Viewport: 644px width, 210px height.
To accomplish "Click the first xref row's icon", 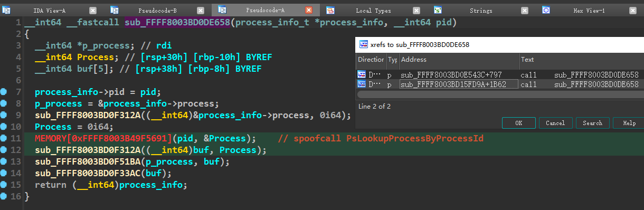I will [362, 74].
